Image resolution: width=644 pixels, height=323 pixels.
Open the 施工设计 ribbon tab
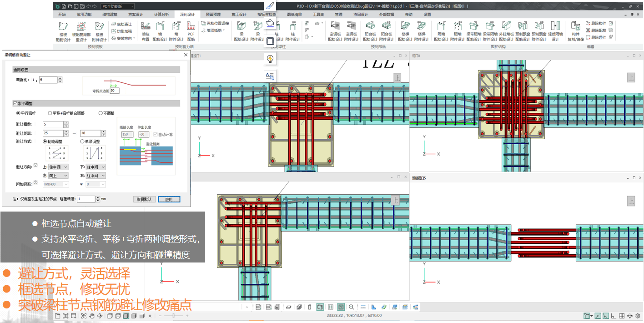point(239,15)
